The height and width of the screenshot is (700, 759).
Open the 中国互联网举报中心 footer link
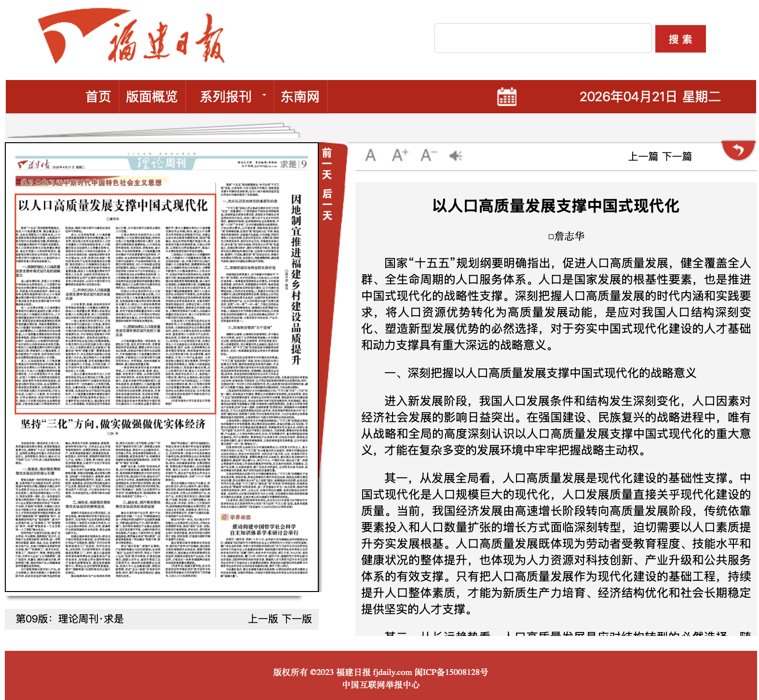pos(380,685)
